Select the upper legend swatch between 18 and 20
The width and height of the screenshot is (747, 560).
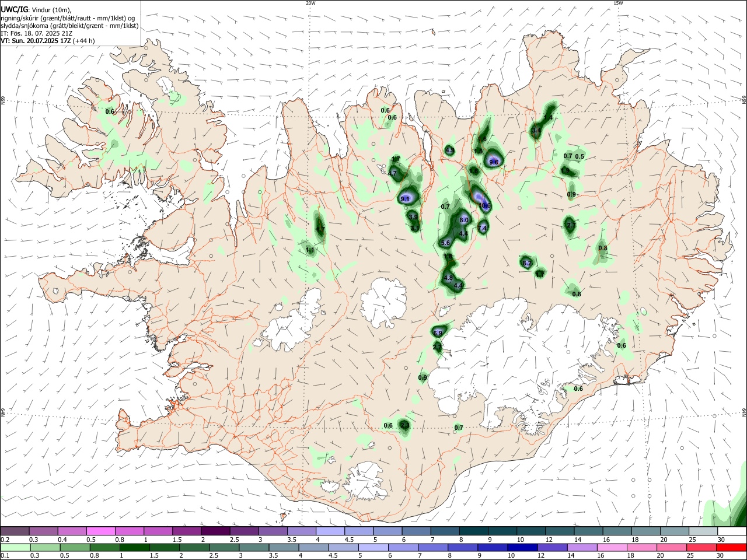coord(646,531)
